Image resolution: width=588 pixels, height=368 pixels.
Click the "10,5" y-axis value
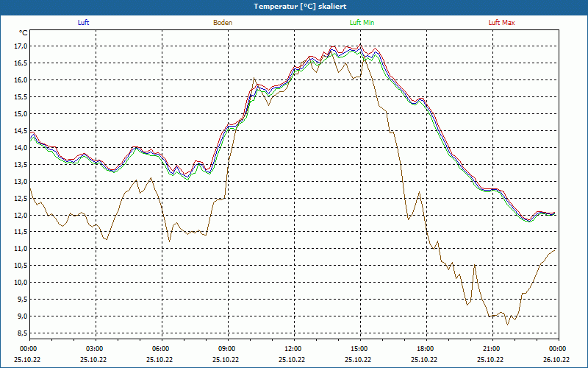pos(21,266)
